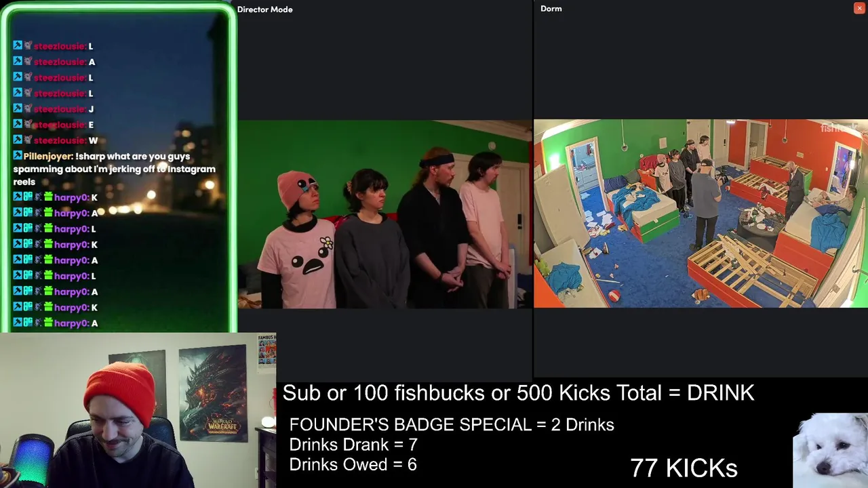Click the Dorm title label
Image resolution: width=868 pixels, height=488 pixels.
coord(551,9)
